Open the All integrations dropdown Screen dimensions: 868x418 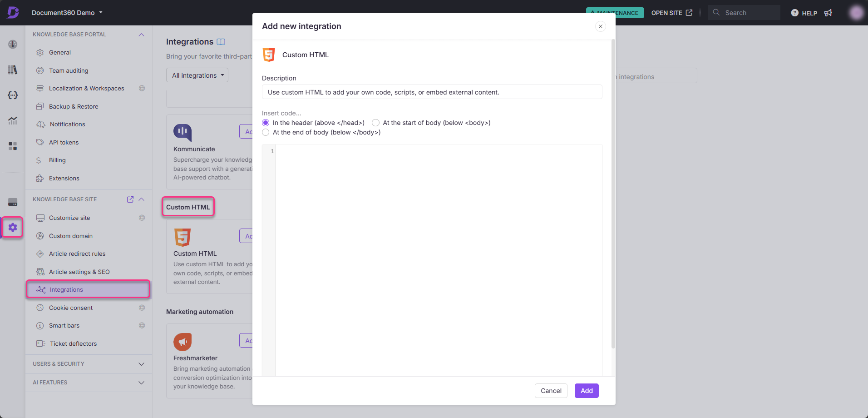coord(197,75)
